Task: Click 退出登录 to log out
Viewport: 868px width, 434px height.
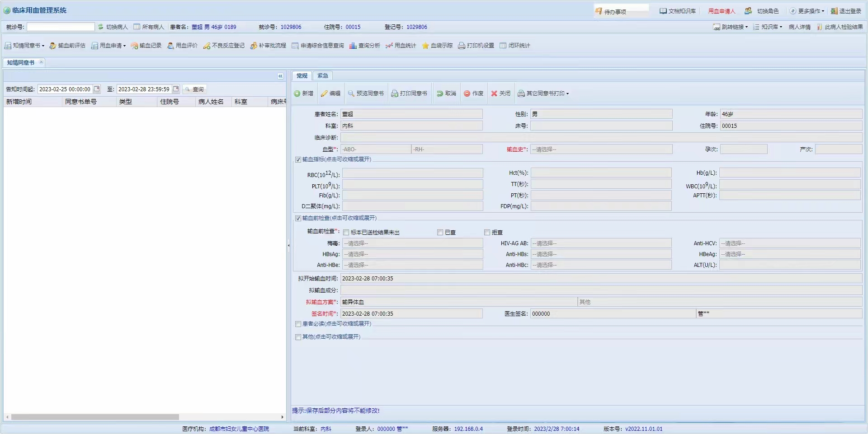Action: (846, 11)
